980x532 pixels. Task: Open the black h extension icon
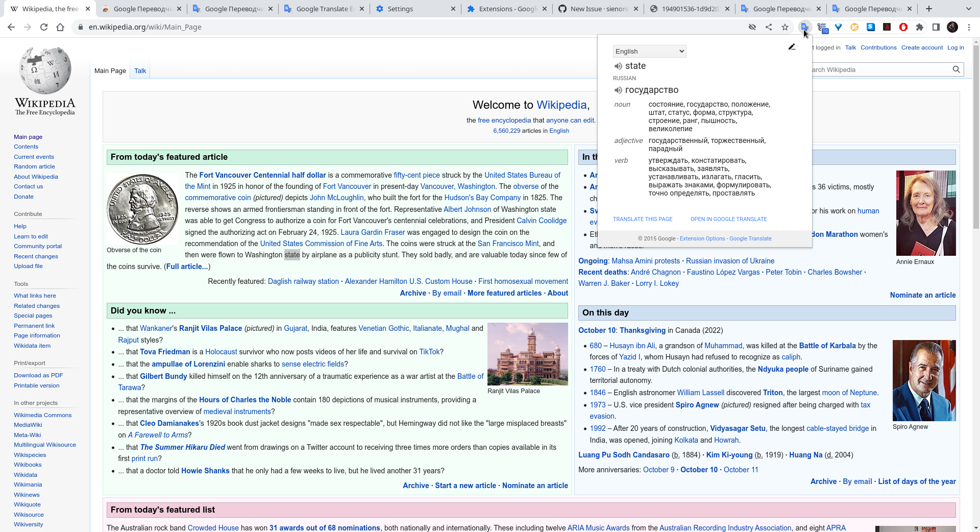pos(887,27)
